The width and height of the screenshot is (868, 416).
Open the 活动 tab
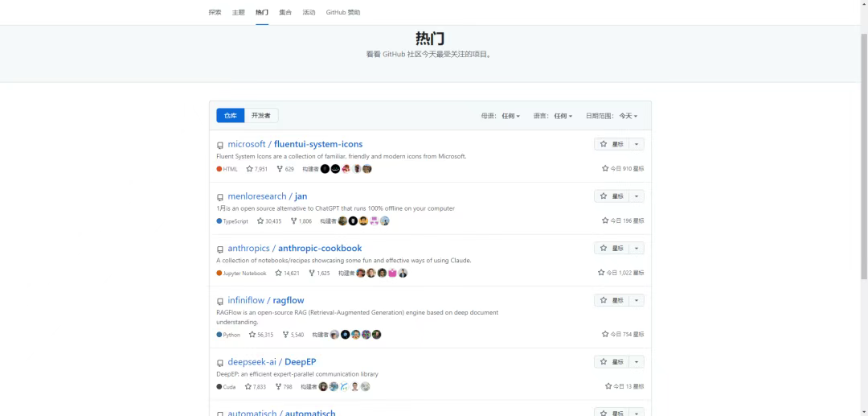(309, 12)
